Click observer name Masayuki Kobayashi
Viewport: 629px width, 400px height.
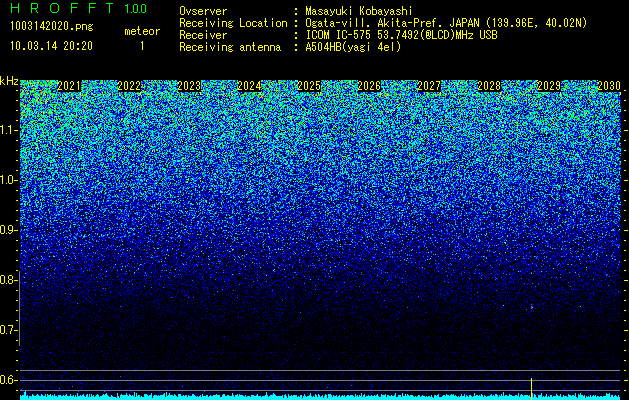[358, 11]
